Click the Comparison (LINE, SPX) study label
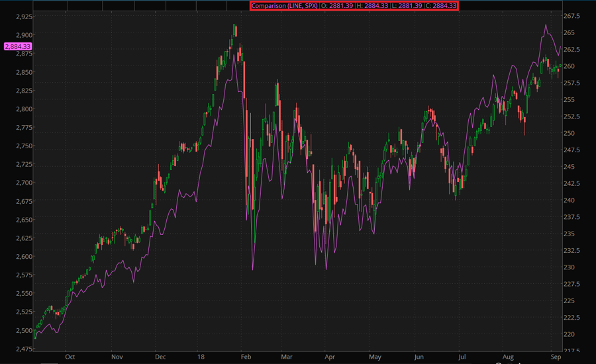This screenshot has height=364, width=596. tap(284, 5)
